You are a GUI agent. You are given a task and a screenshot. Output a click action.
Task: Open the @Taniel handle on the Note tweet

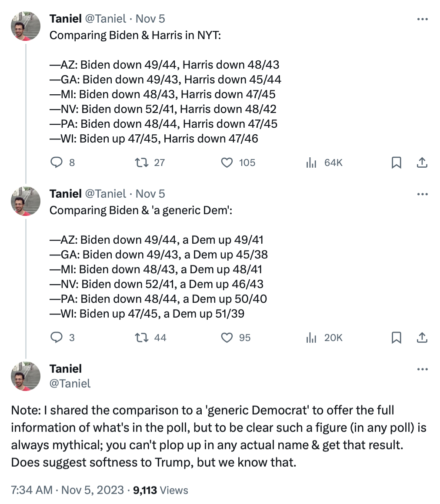(x=70, y=383)
